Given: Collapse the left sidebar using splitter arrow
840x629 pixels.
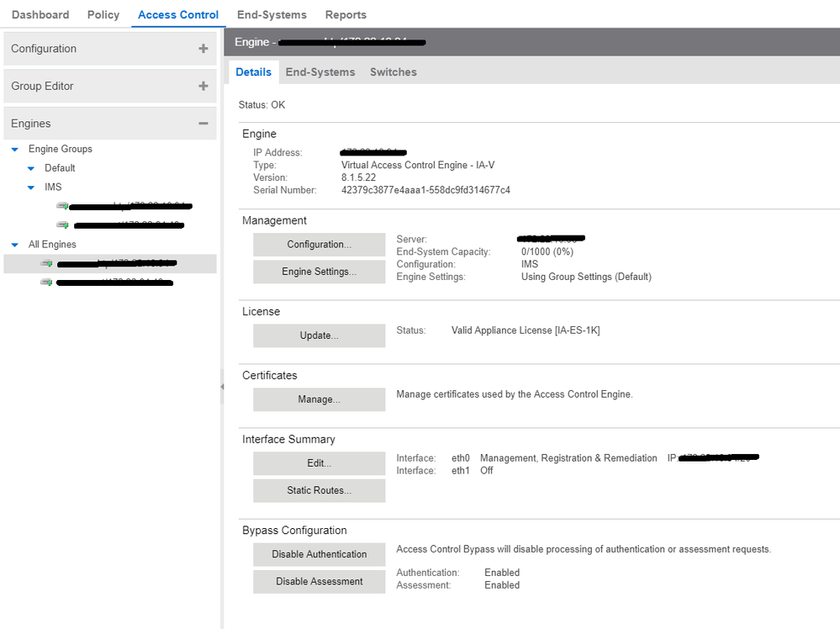Looking at the screenshot, I should [x=222, y=387].
